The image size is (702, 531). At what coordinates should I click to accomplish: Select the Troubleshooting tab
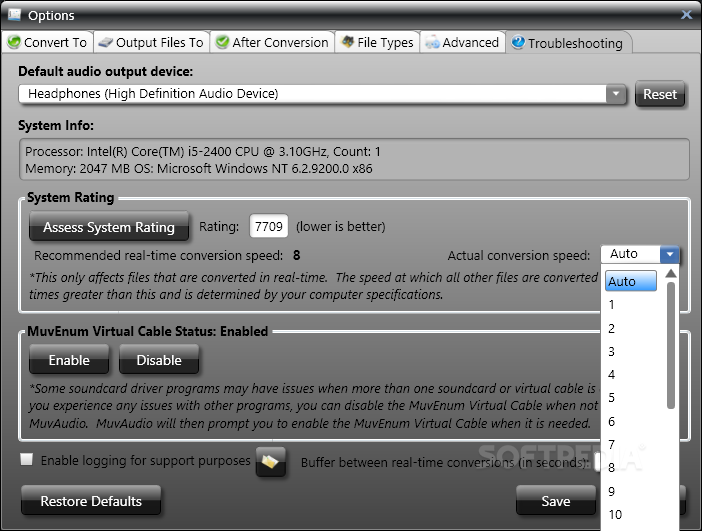click(x=568, y=43)
